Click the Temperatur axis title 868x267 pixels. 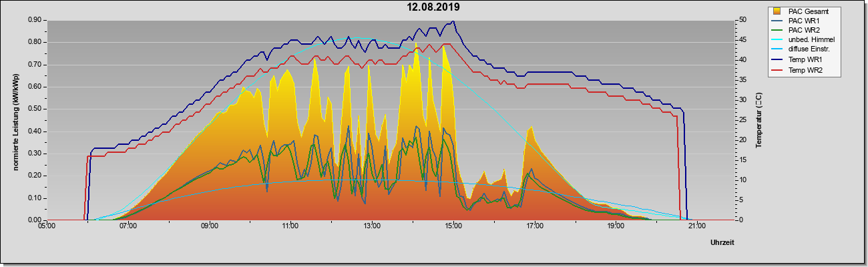tap(758, 120)
